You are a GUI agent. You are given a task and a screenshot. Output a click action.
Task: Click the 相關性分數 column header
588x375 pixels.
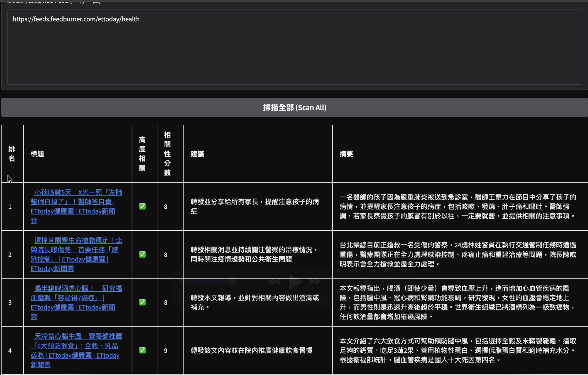pyautogui.click(x=167, y=154)
